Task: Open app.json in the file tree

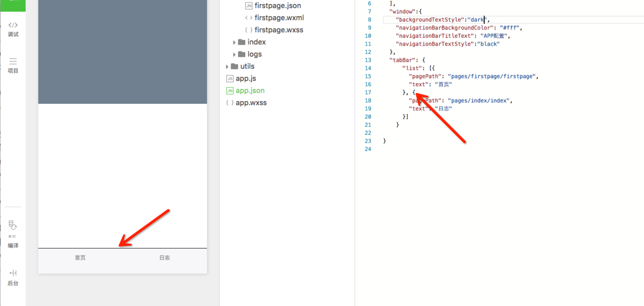Action: [250, 91]
